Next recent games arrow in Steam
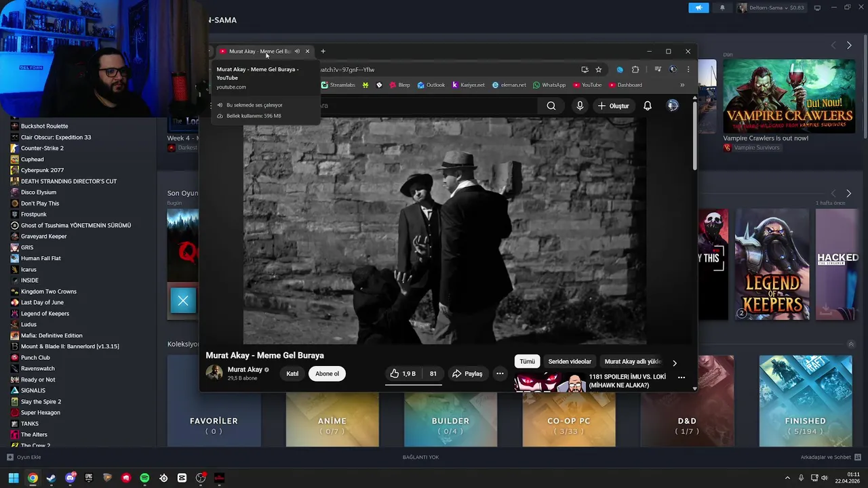The height and width of the screenshot is (488, 868). [848, 194]
